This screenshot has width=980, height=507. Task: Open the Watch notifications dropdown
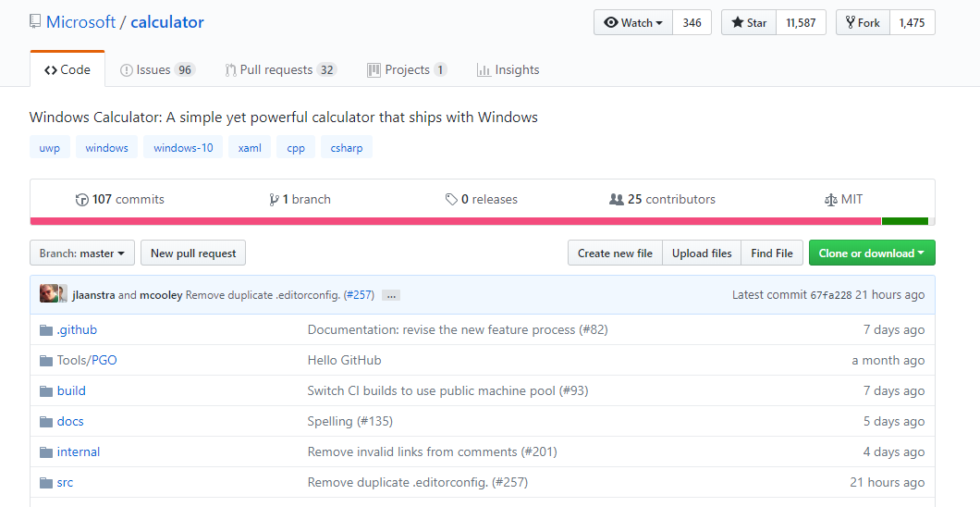[x=633, y=22]
